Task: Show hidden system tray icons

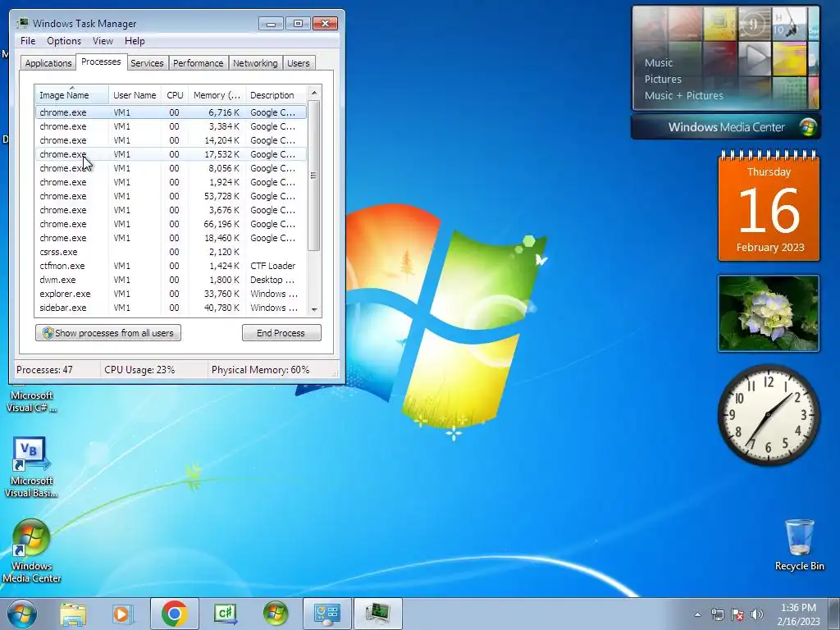Action: pyautogui.click(x=697, y=614)
